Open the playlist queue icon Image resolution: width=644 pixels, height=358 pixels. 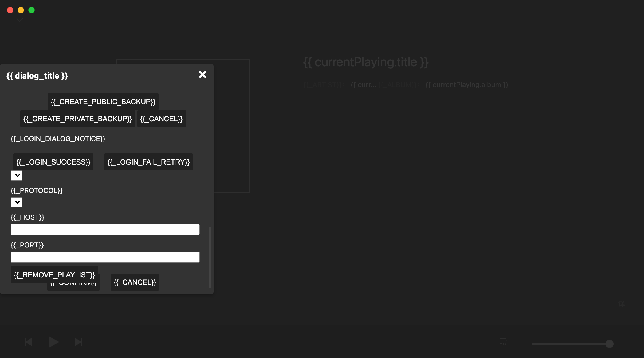pos(503,341)
